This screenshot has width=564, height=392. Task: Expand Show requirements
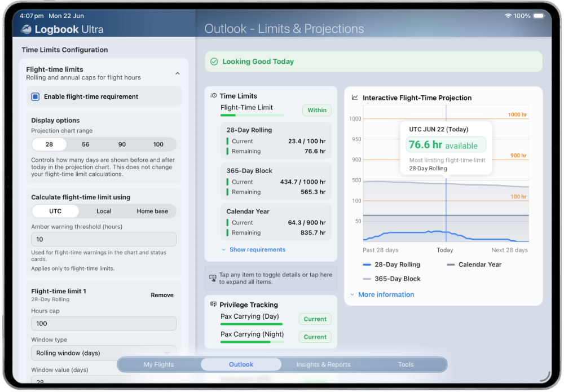[254, 250]
